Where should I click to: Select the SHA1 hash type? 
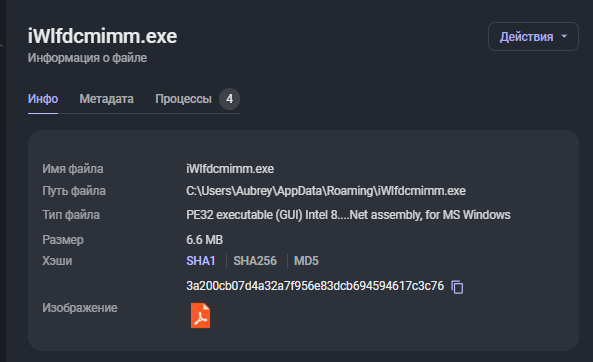pos(201,261)
